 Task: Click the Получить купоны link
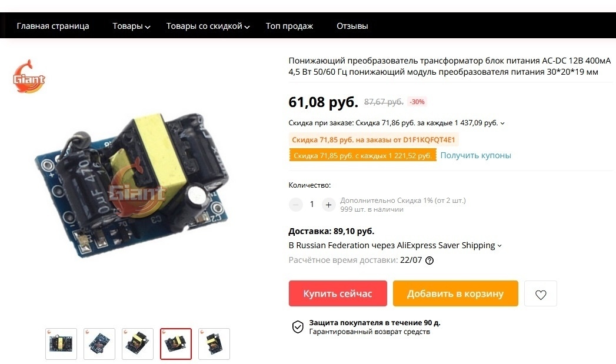pyautogui.click(x=475, y=155)
